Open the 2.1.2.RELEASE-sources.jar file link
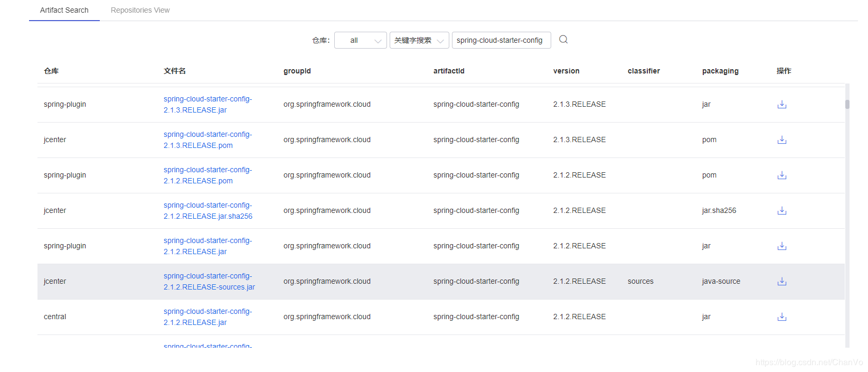This screenshot has height=372, width=868. pyautogui.click(x=209, y=282)
